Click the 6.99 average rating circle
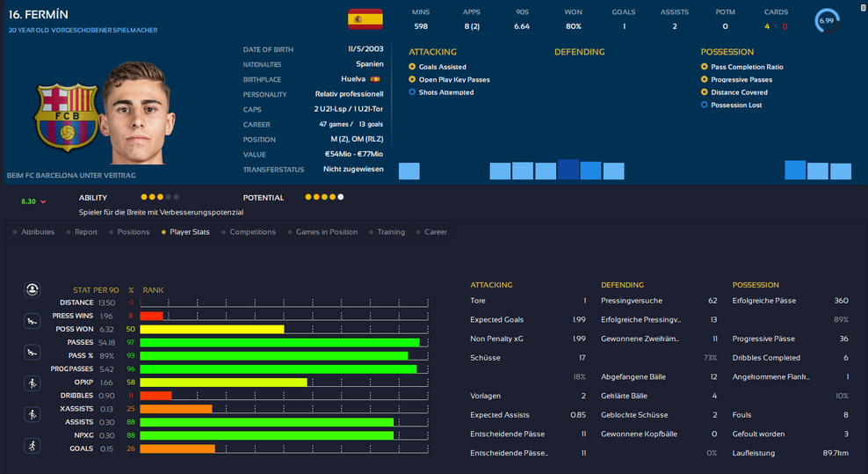 826,20
